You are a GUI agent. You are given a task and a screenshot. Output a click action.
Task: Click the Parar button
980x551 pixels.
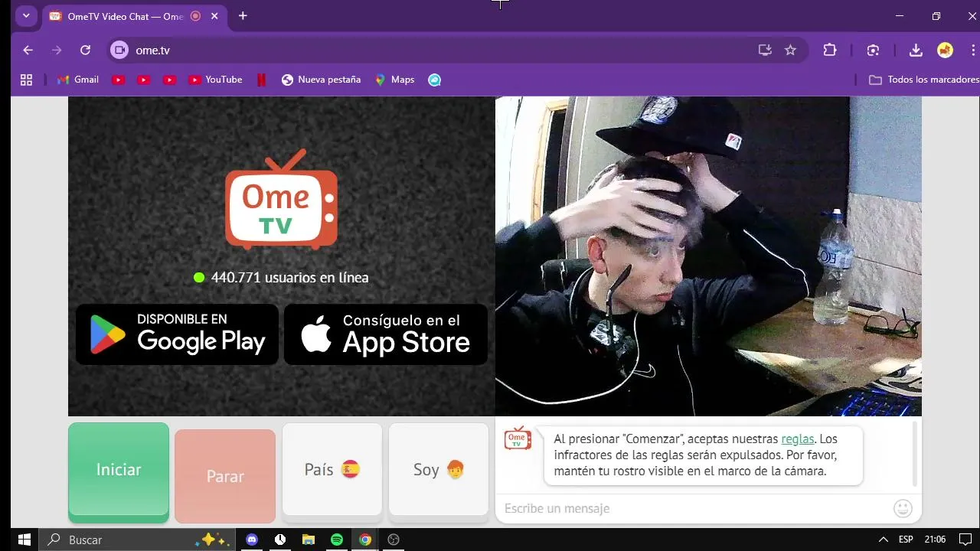coord(225,476)
